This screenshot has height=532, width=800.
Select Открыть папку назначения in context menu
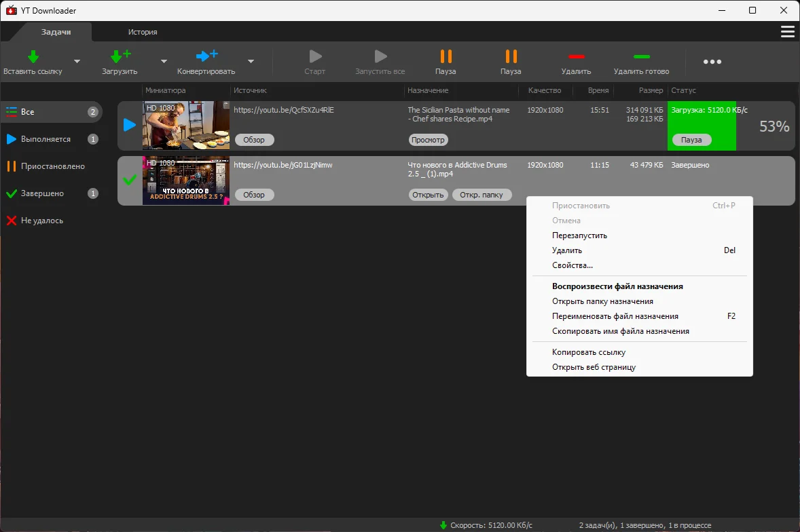pyautogui.click(x=602, y=301)
